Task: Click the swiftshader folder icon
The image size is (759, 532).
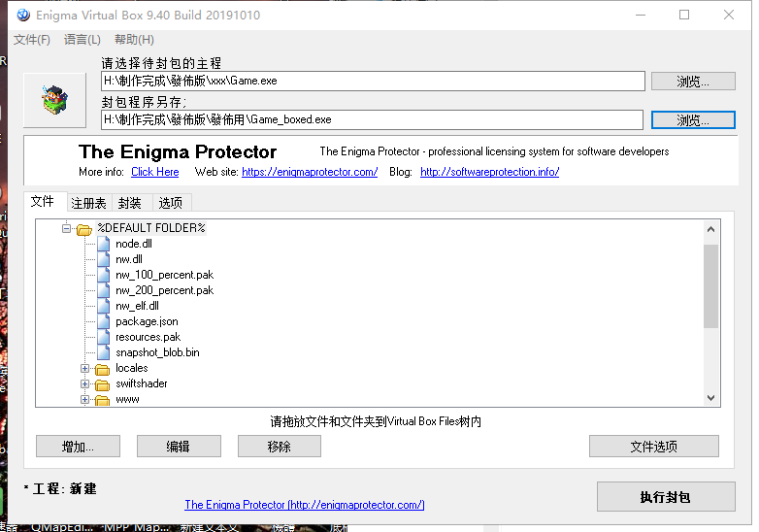Action: point(102,384)
